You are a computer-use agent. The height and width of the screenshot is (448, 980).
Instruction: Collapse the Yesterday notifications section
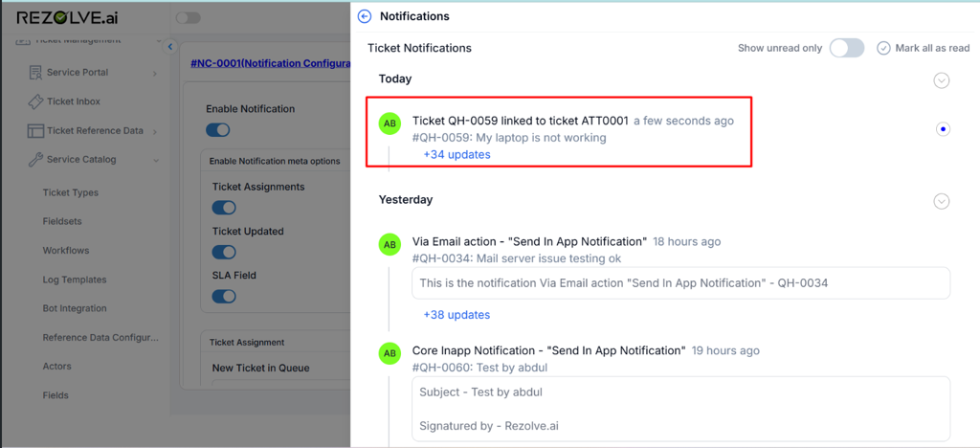point(941,201)
